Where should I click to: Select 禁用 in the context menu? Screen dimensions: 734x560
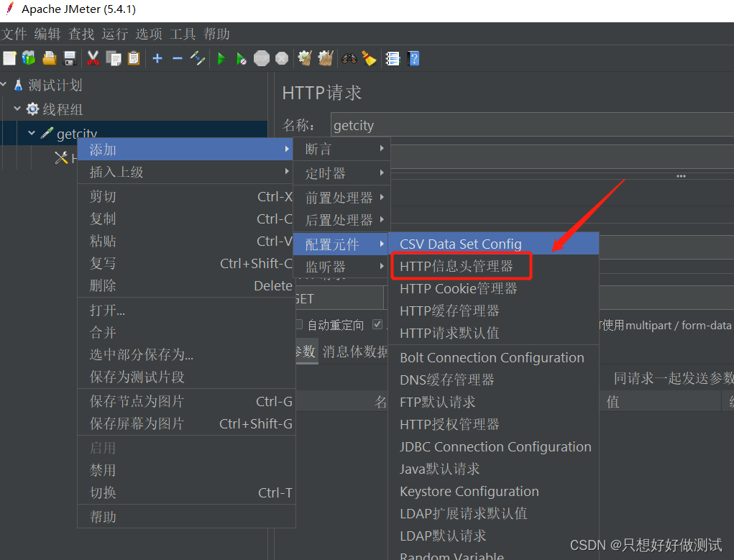pos(186,470)
